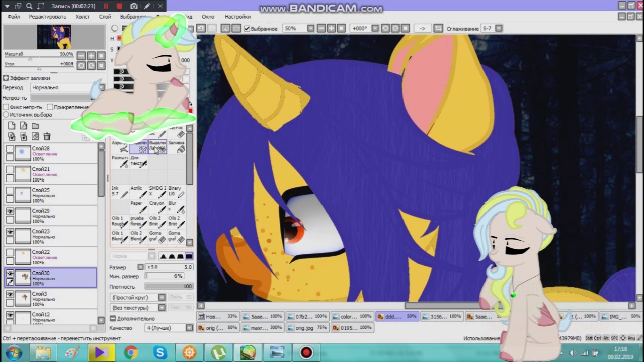644x362 pixels.
Task: Hide layer Слой3 via eye icon
Action: pyautogui.click(x=10, y=294)
